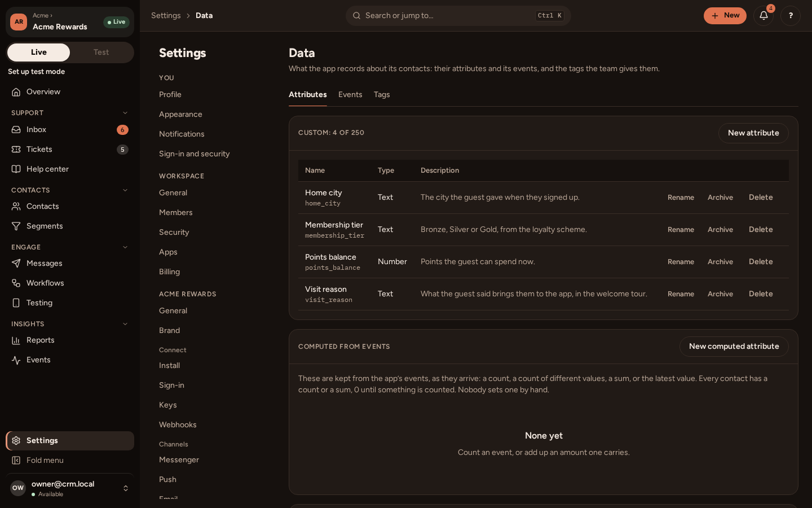
Task: Switch to the Attributes tab
Action: 308,95
